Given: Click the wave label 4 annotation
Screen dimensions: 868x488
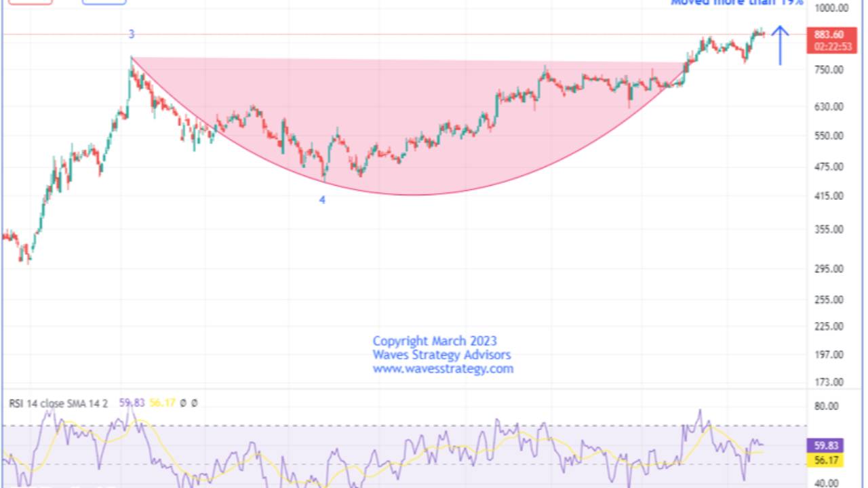Looking at the screenshot, I should (322, 200).
